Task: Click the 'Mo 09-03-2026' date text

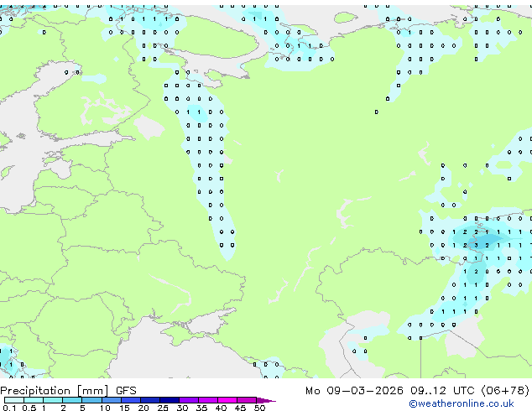Action: click(354, 391)
